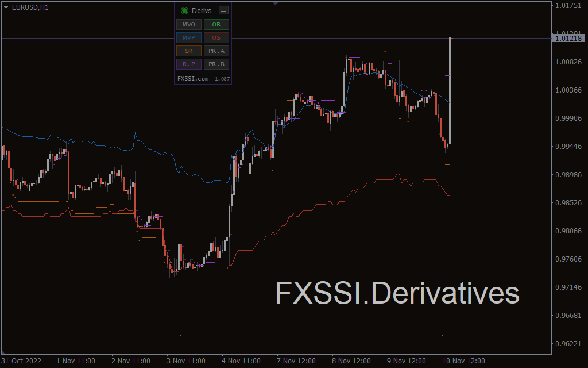This screenshot has width=588, height=368.
Task: Toggle the orange SR button
Action: point(188,51)
